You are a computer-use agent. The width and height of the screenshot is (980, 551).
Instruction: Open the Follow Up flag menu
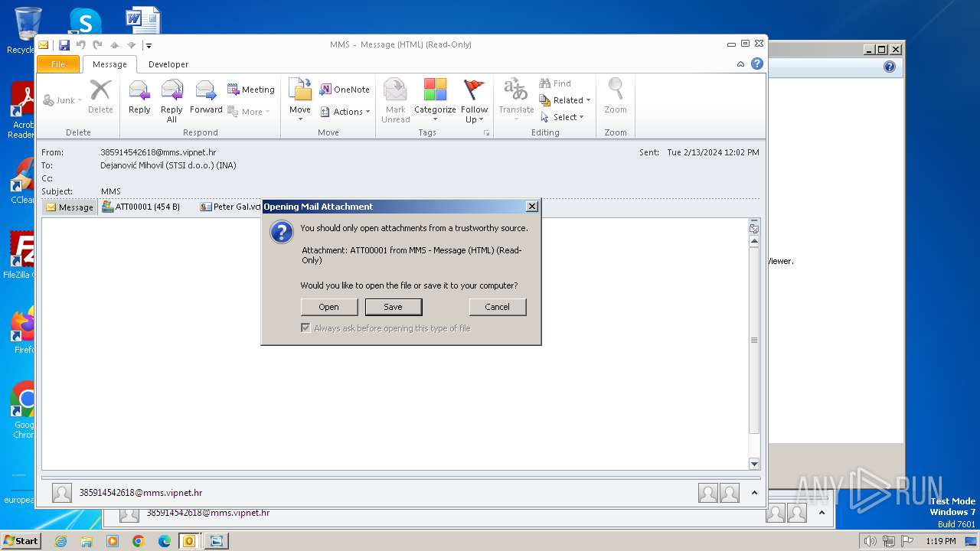click(475, 100)
